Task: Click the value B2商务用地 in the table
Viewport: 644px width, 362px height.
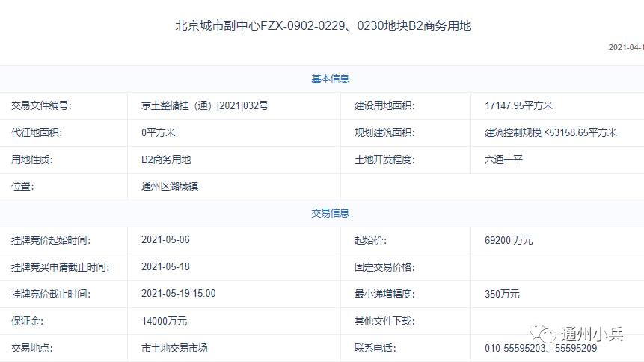Action: click(x=166, y=159)
